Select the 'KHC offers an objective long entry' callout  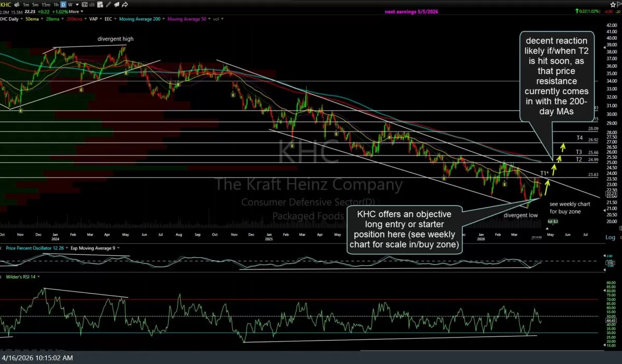(x=405, y=229)
